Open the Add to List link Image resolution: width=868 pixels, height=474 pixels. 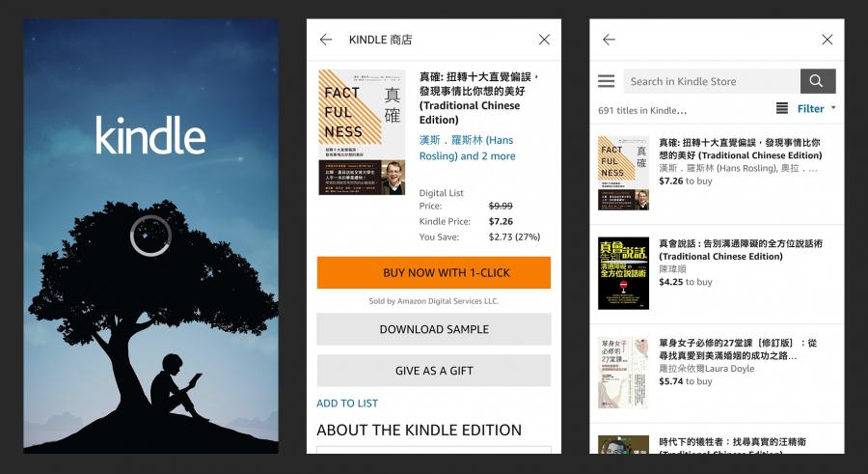[x=347, y=403]
